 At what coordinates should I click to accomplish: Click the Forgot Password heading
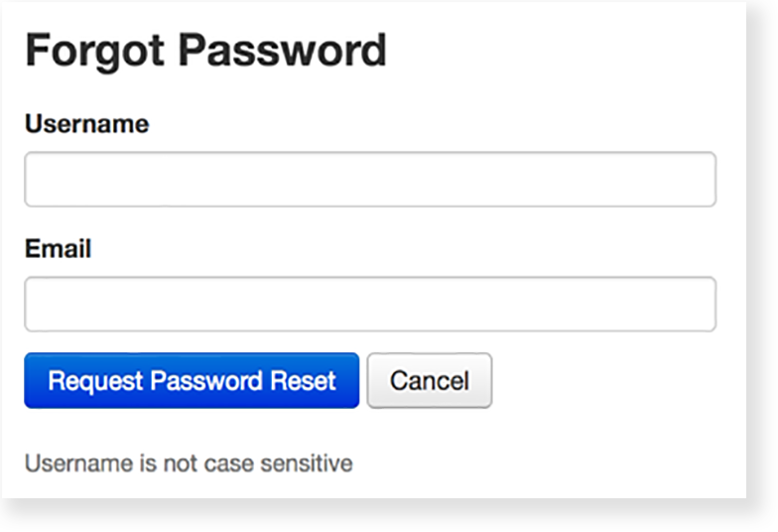[x=205, y=51]
